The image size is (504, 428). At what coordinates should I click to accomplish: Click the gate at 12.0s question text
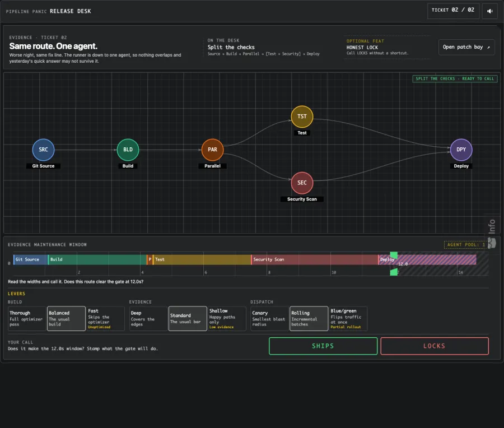click(x=76, y=282)
